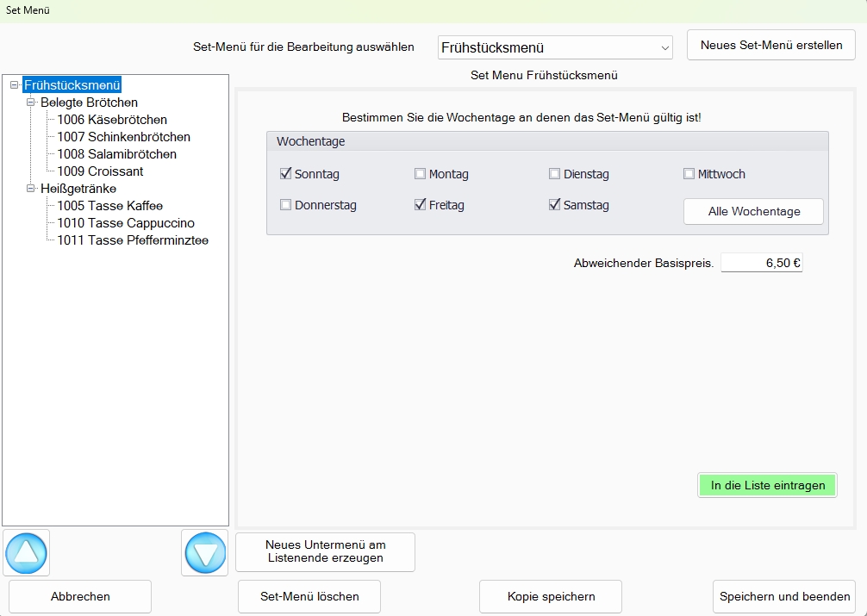Select 1006 Käsebrötchen in the tree

[112, 120]
